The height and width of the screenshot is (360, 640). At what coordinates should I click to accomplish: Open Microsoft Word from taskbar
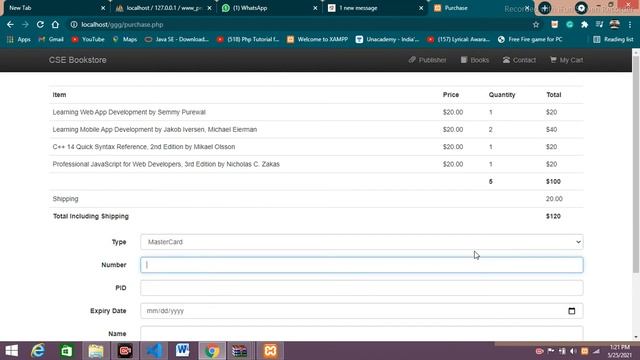[x=182, y=351]
